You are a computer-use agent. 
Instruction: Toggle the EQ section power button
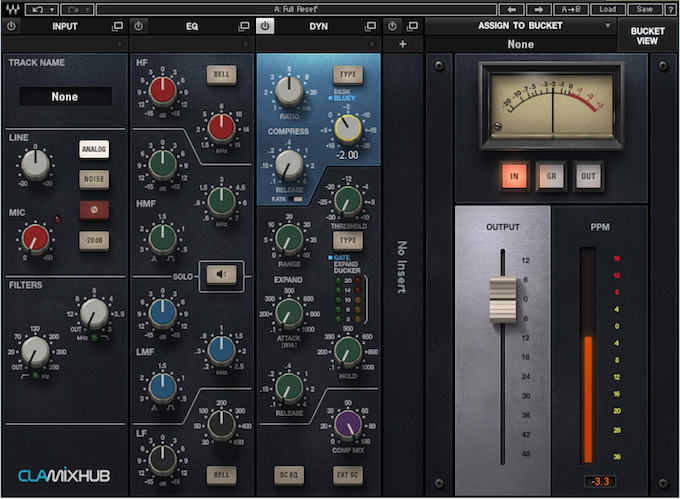pyautogui.click(x=138, y=26)
